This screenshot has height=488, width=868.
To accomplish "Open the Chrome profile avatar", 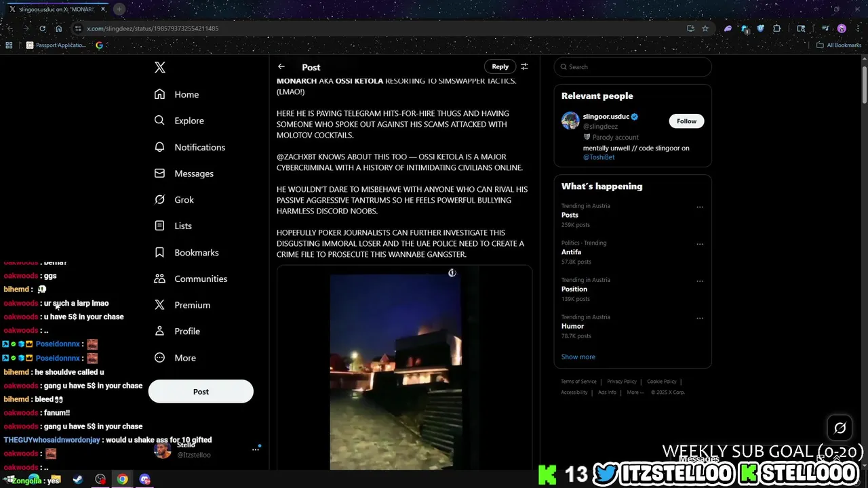I will coord(842,28).
